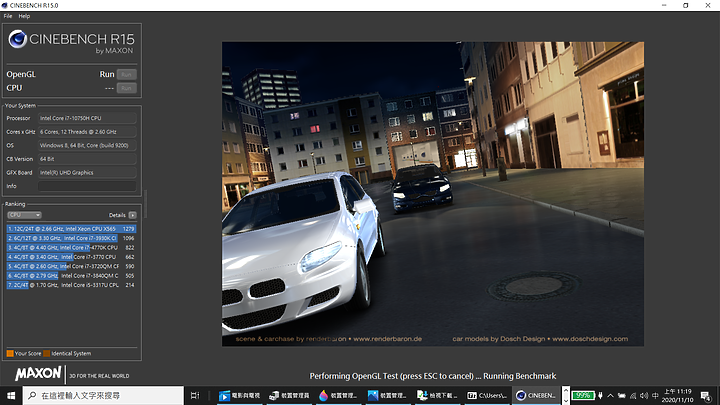Click the OpenGL Run button
The image size is (720, 405).
(x=126, y=74)
